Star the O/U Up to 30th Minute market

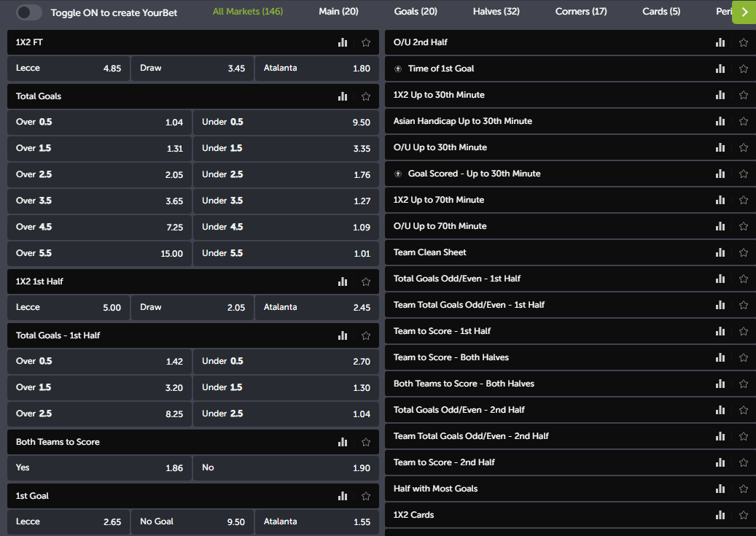point(744,147)
